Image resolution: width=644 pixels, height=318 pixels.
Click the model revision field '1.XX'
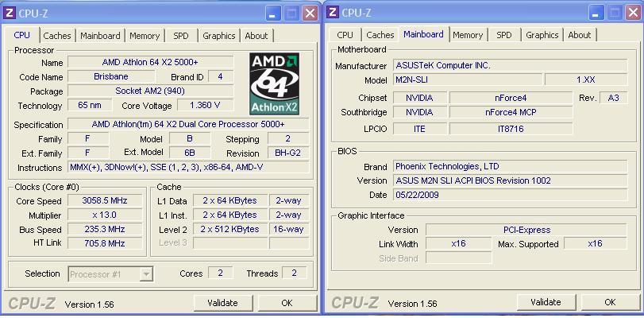586,79
